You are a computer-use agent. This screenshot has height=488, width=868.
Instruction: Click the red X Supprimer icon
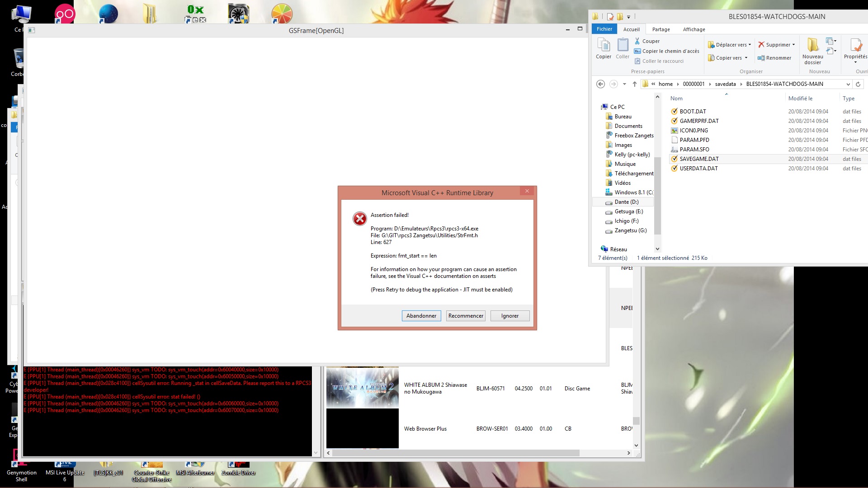point(761,45)
